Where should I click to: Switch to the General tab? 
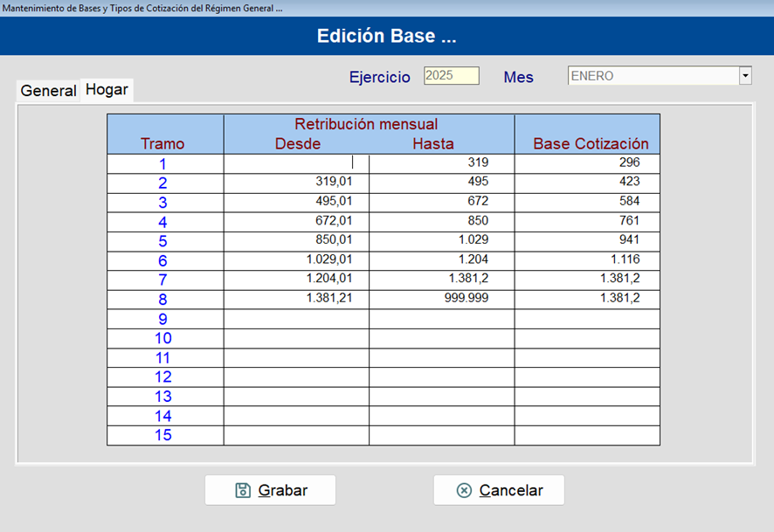click(48, 91)
